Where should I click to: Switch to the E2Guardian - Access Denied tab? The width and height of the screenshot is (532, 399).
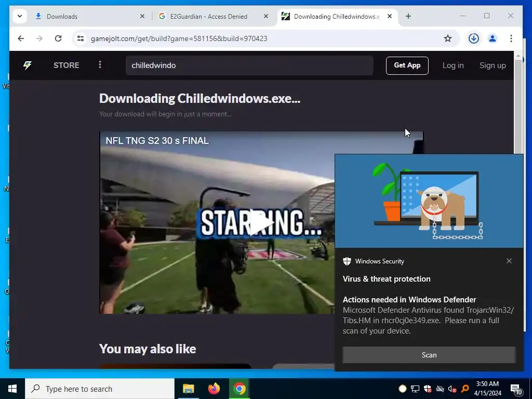pos(214,16)
